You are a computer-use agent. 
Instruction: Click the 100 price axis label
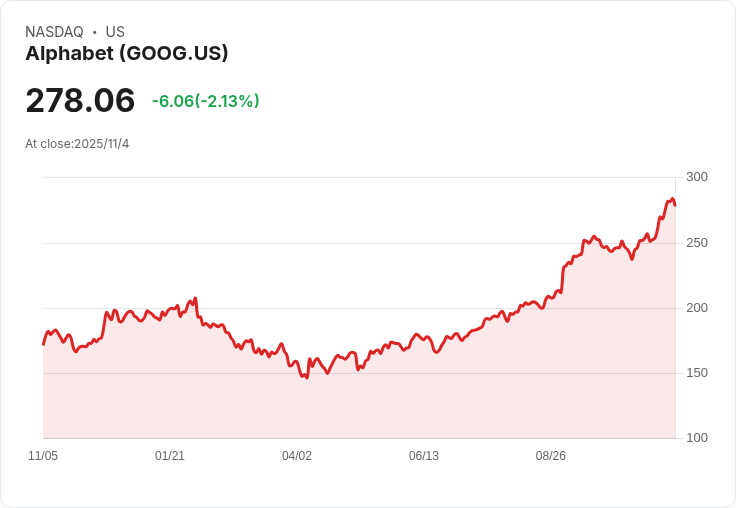[x=697, y=438]
